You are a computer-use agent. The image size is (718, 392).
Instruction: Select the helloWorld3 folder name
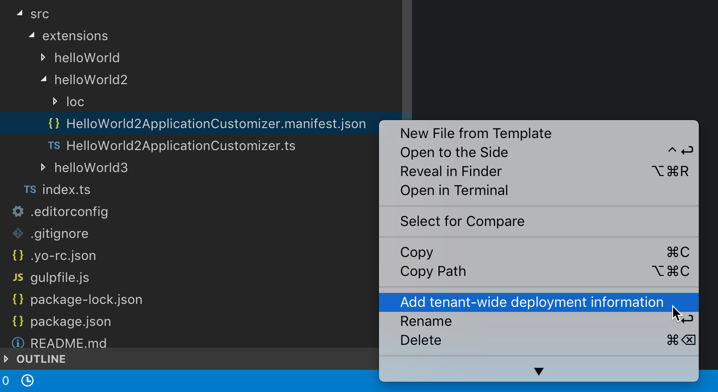pyautogui.click(x=91, y=168)
